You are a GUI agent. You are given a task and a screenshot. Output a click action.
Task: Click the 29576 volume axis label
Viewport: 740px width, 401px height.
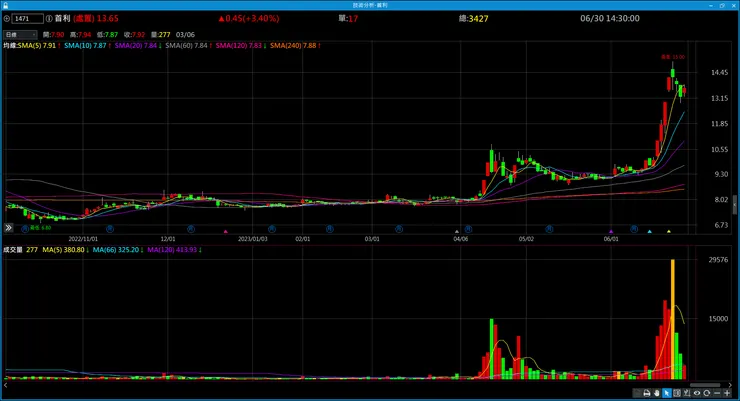pos(718,260)
